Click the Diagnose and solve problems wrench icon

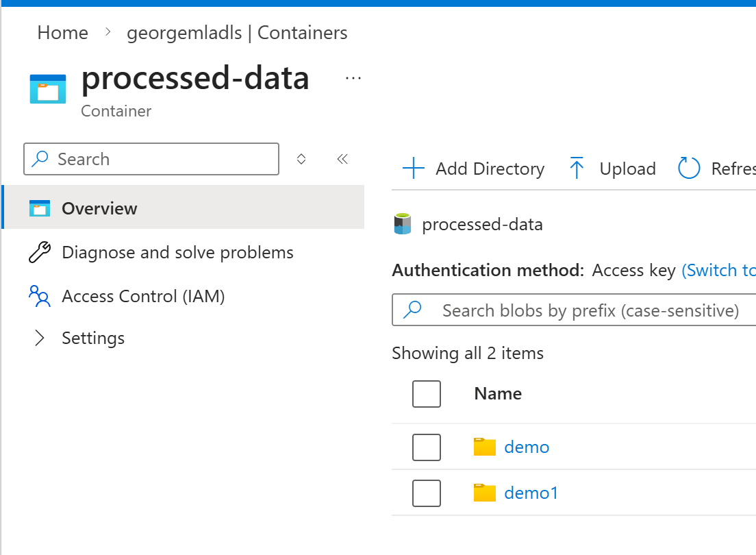click(x=40, y=253)
